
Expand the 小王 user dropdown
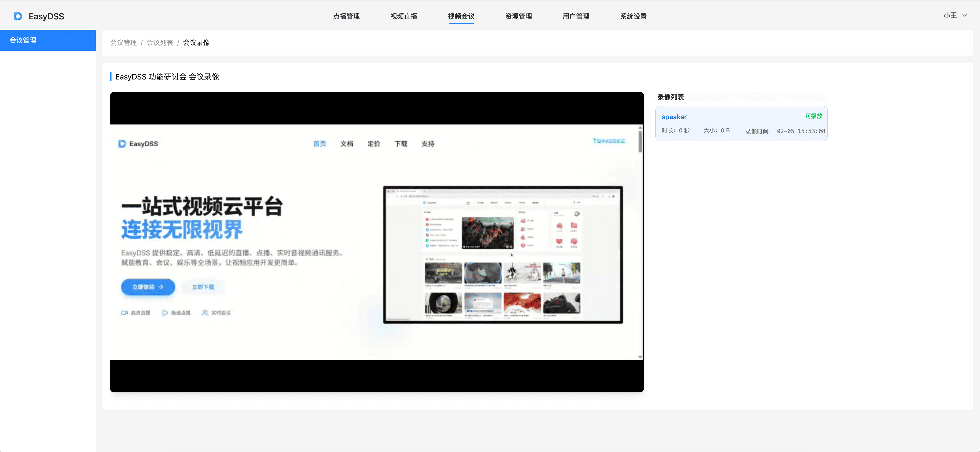click(955, 16)
